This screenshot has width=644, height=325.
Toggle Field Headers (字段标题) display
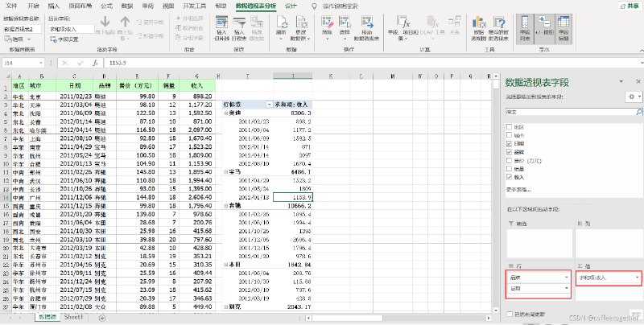point(563,28)
